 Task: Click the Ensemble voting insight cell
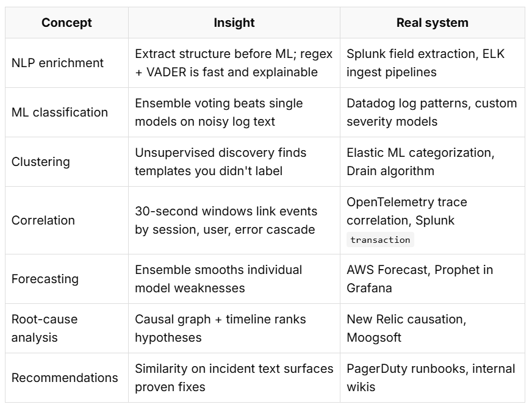pos(234,112)
